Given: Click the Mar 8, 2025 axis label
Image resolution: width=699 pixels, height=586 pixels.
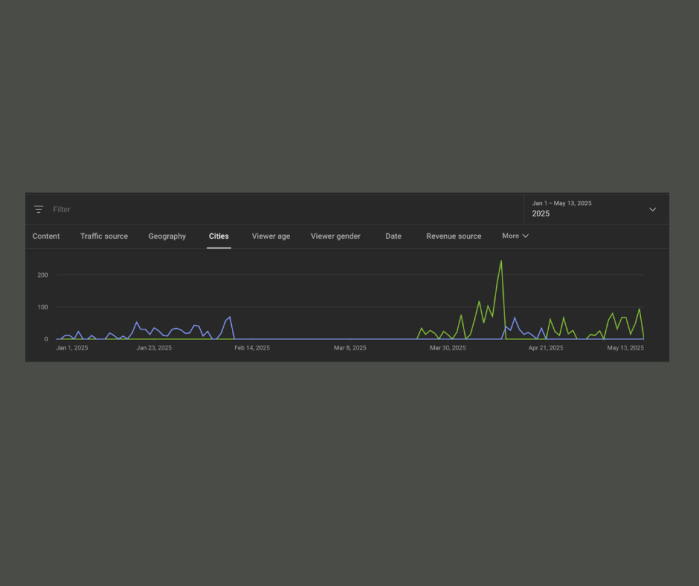Looking at the screenshot, I should point(350,348).
